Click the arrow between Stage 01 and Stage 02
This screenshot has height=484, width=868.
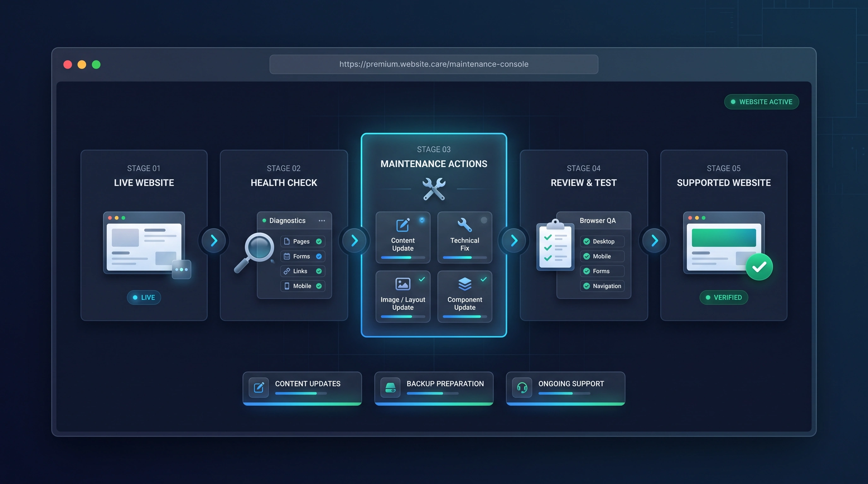click(214, 241)
